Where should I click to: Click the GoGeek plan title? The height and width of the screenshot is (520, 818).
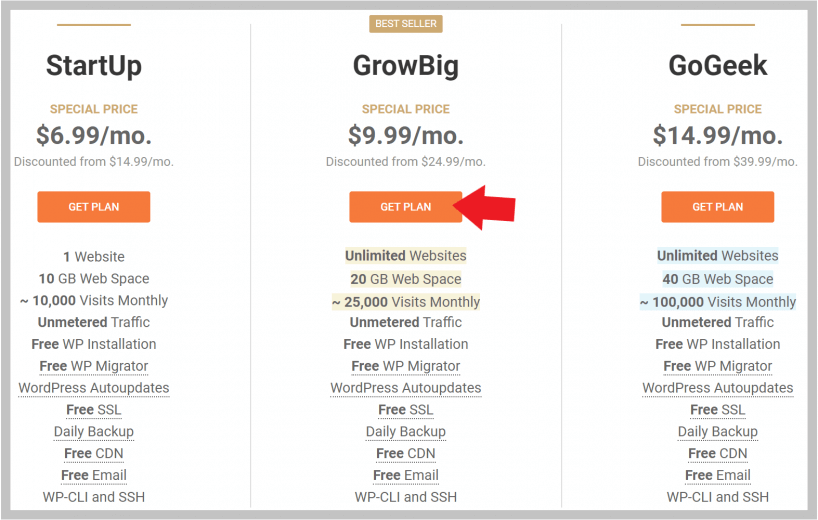coord(717,67)
